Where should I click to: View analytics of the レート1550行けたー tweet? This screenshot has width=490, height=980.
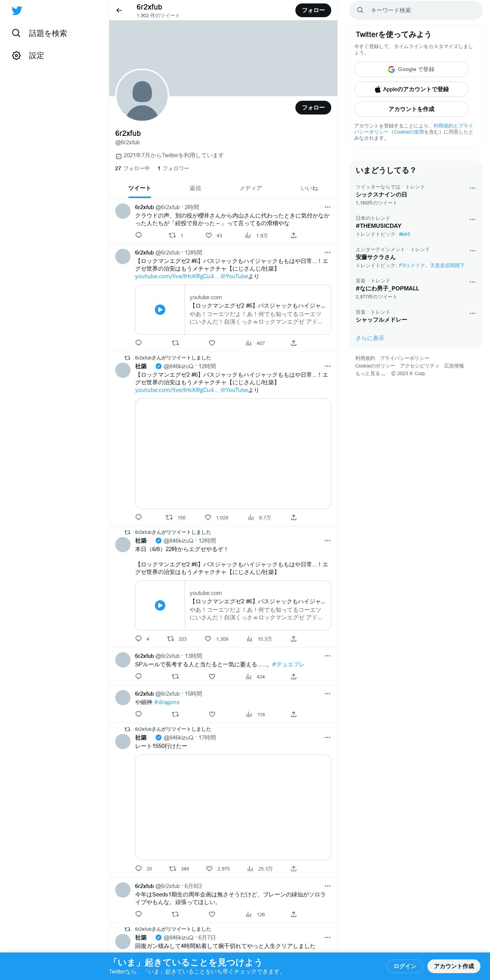pos(250,869)
